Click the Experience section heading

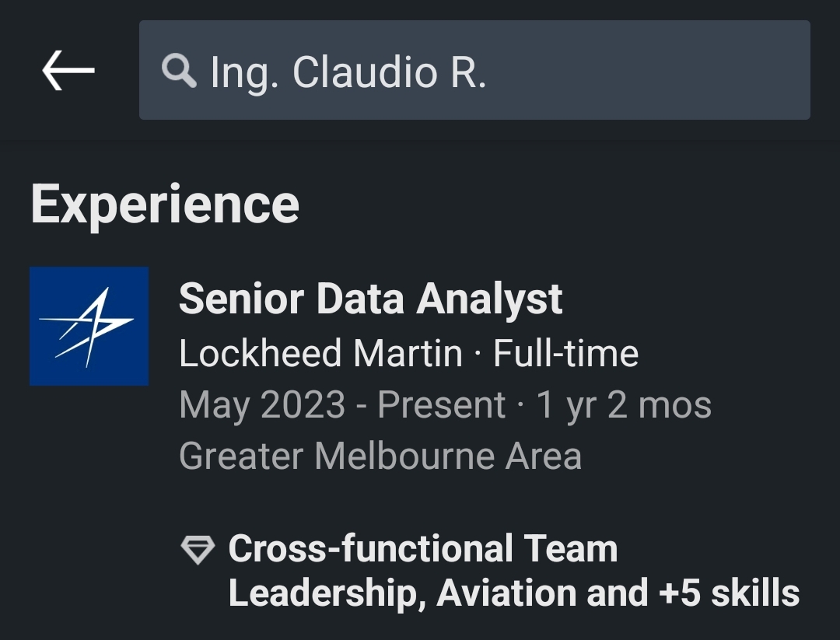coord(165,204)
